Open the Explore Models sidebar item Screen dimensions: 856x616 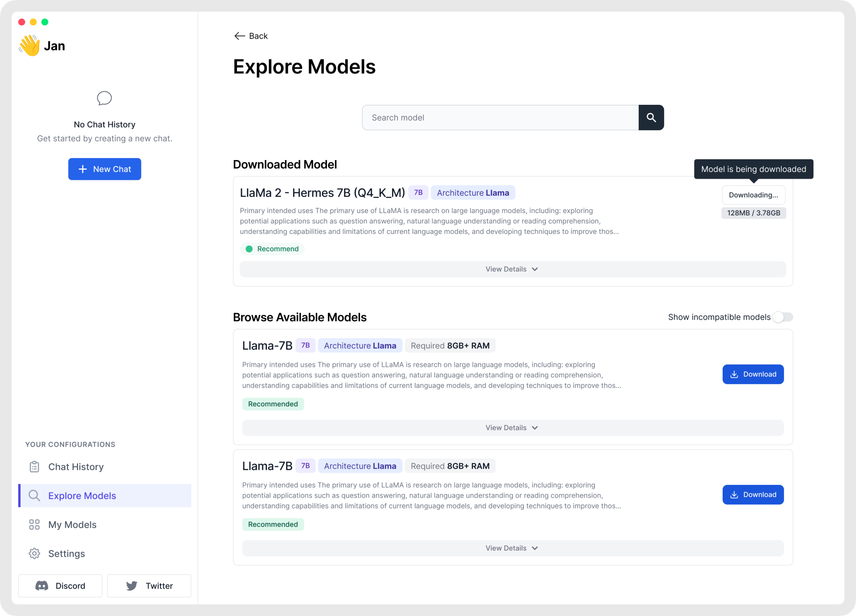(x=82, y=496)
